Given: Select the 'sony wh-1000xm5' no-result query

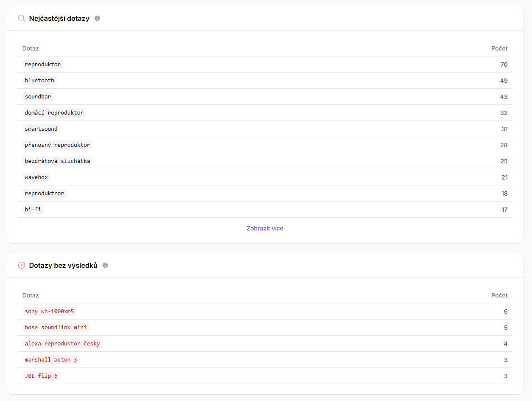Looking at the screenshot, I should [49, 311].
